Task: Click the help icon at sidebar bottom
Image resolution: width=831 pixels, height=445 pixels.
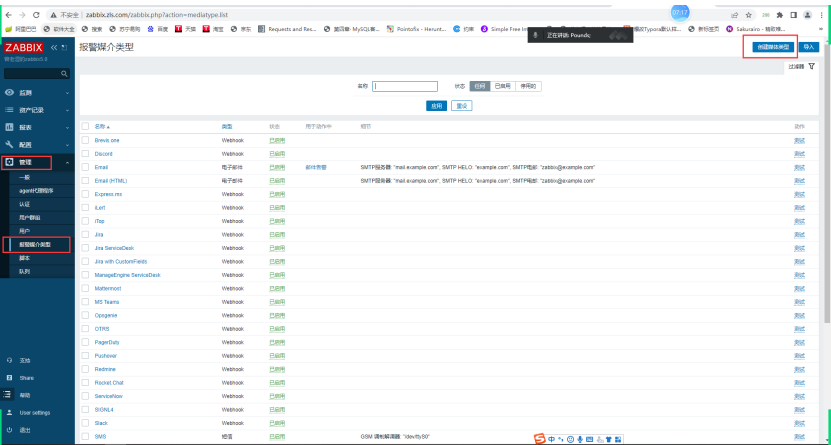Action: [6, 395]
